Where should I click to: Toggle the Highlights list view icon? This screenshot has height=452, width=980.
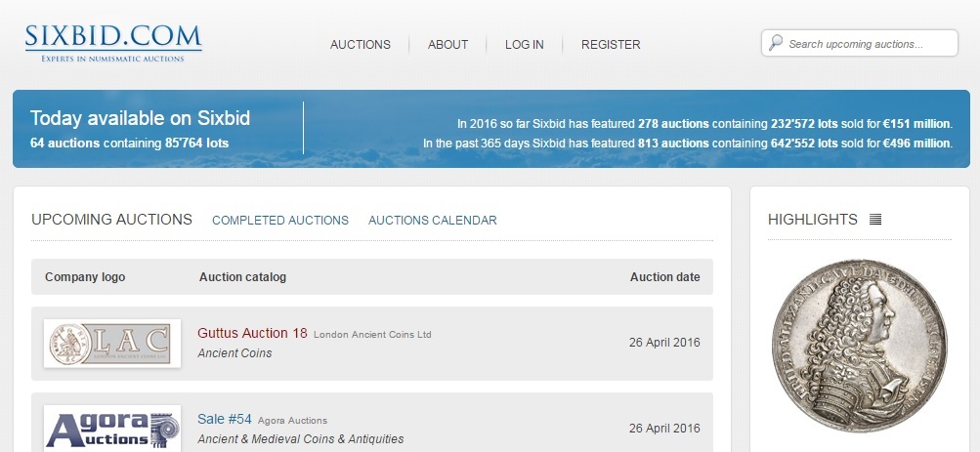875,219
